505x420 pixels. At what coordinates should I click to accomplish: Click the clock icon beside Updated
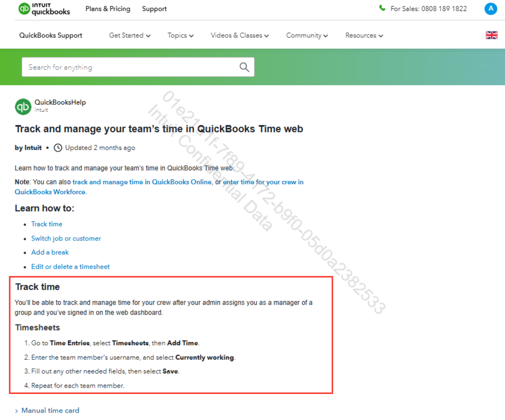pyautogui.click(x=58, y=148)
